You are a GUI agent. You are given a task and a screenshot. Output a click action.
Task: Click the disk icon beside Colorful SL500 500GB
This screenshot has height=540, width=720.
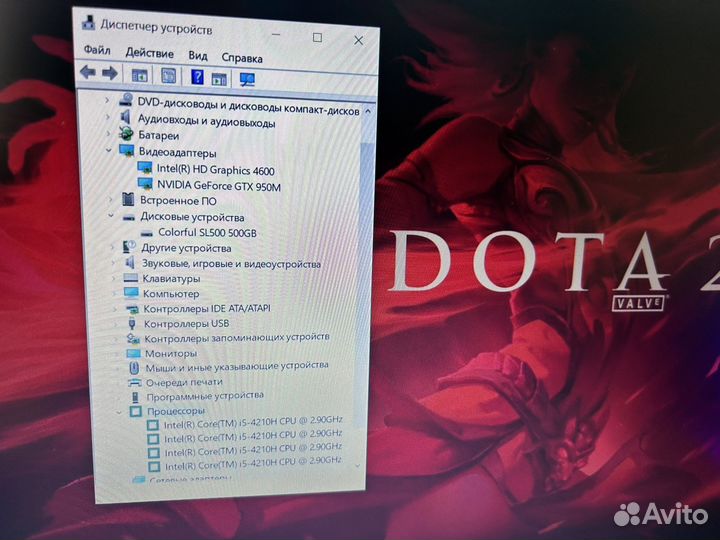(147, 233)
